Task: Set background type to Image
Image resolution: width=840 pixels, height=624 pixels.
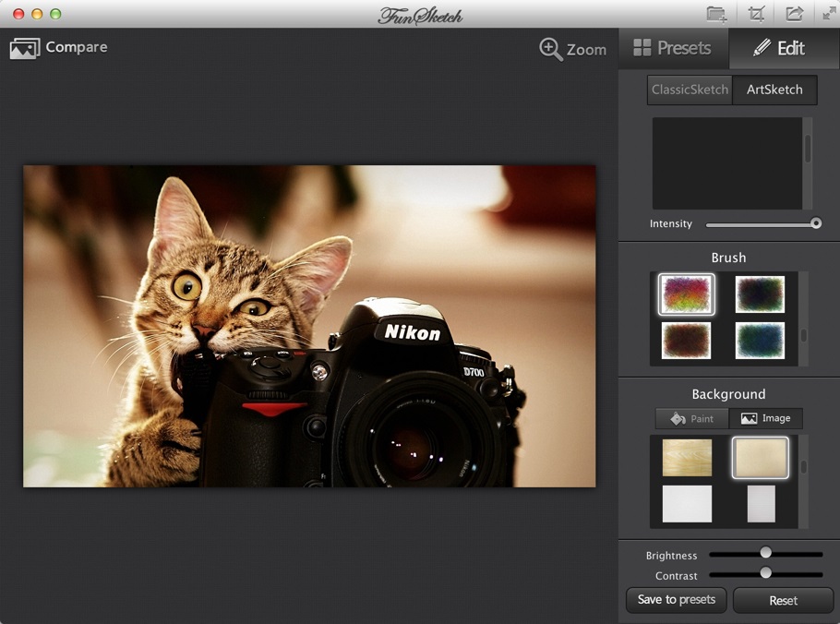Action: click(765, 418)
